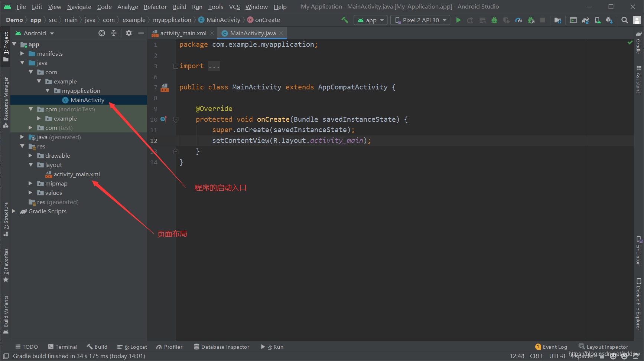Toggle the Device File Explorer tool window
This screenshot has width=644, height=361.
point(638,304)
